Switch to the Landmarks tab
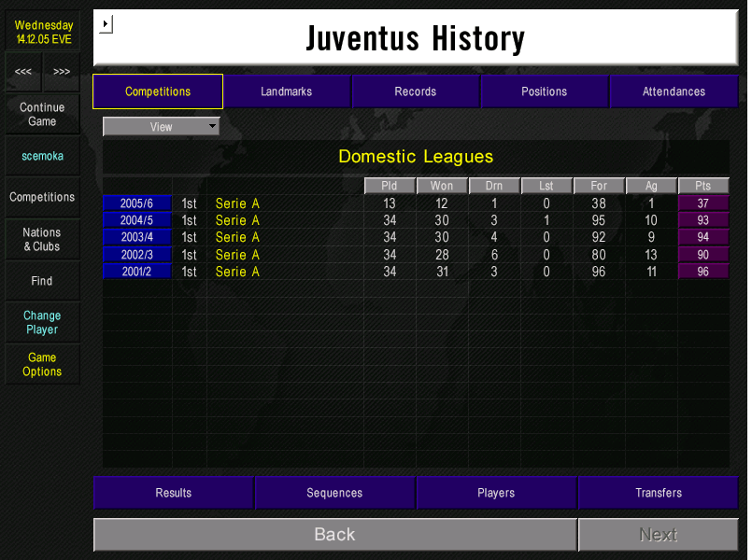 click(x=286, y=91)
